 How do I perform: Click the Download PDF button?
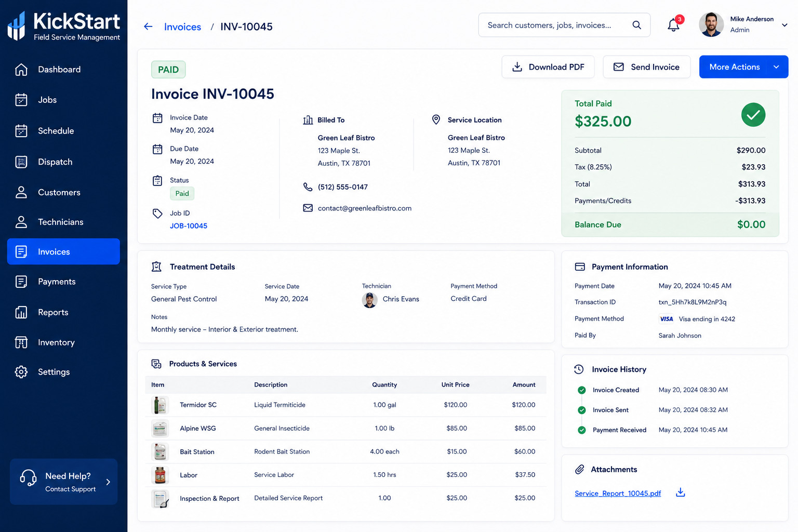click(548, 67)
